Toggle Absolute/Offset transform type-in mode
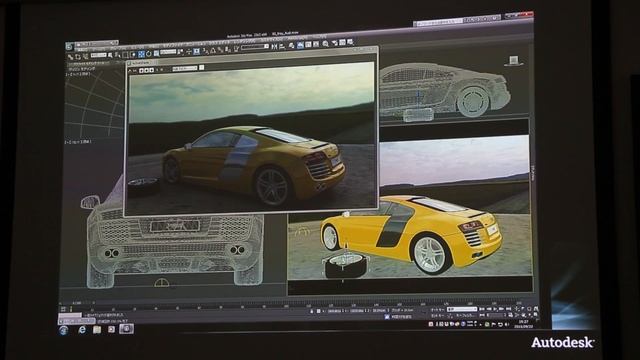The height and width of the screenshot is (360, 640). coord(318,311)
